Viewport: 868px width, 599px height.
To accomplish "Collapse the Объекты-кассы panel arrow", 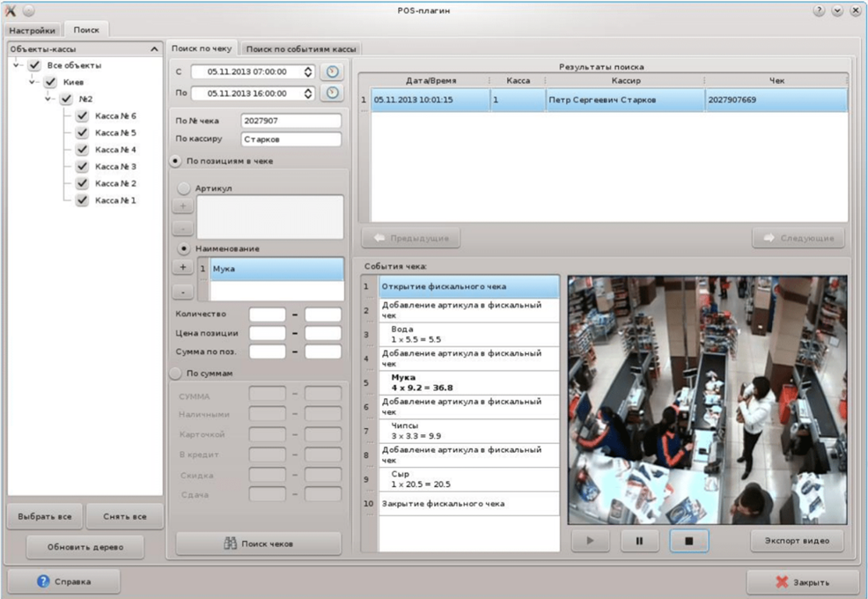I will click(x=154, y=49).
